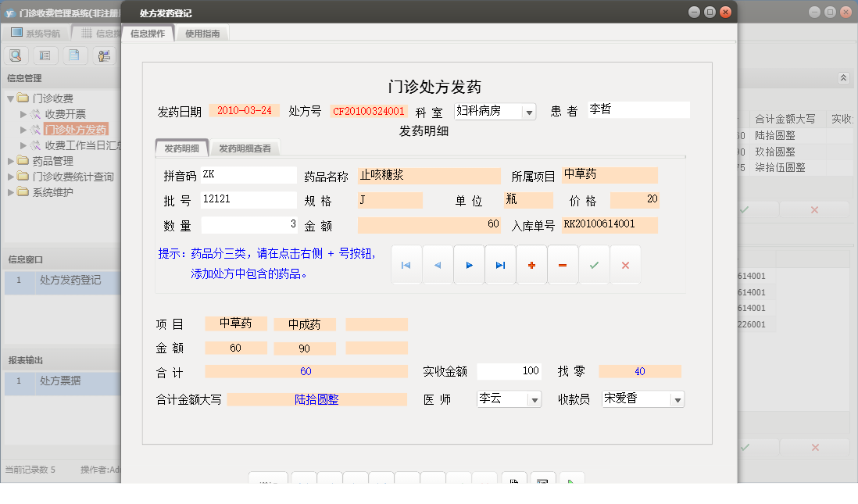Go to the next record using the blue arrow
The image size is (858, 504).
coord(468,264)
